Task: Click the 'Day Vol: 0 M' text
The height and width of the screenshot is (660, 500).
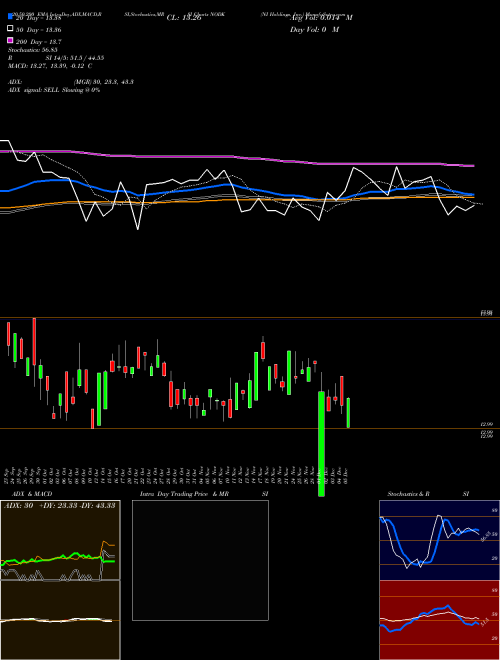Action: coord(314,30)
